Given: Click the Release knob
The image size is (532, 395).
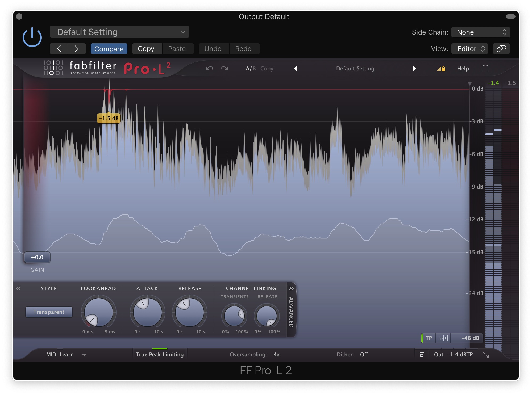Looking at the screenshot, I should click(190, 312).
